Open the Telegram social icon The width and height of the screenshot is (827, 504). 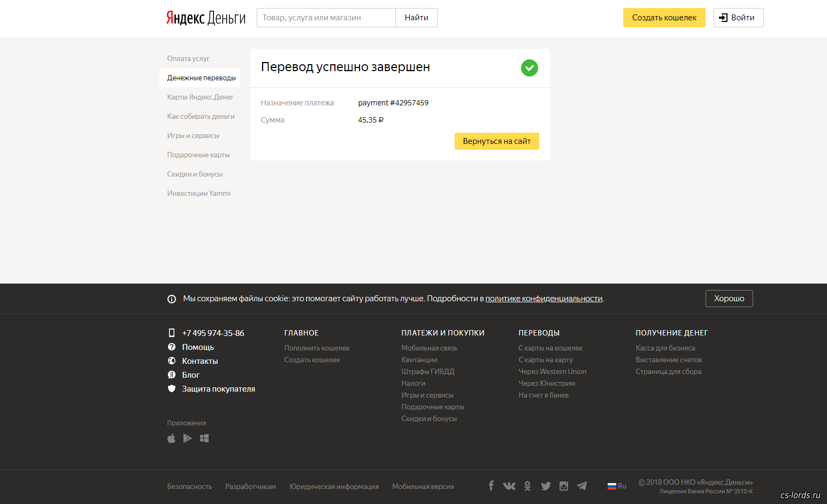(582, 486)
